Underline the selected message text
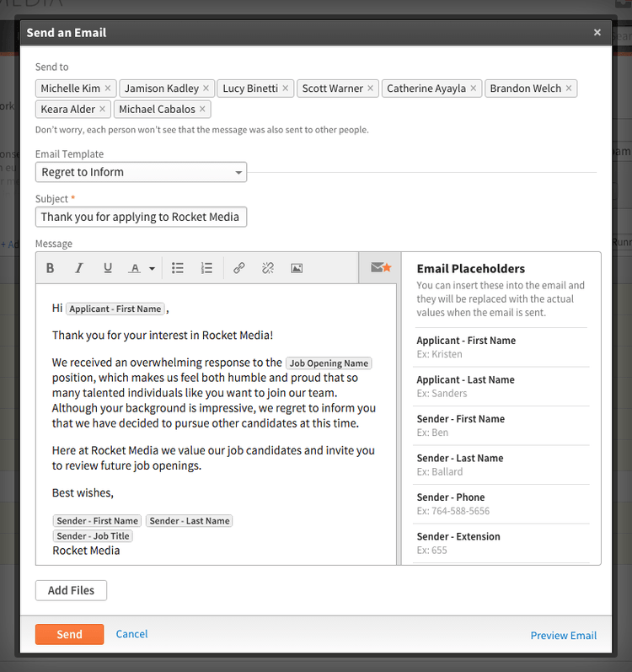This screenshot has height=672, width=632. coord(108,268)
